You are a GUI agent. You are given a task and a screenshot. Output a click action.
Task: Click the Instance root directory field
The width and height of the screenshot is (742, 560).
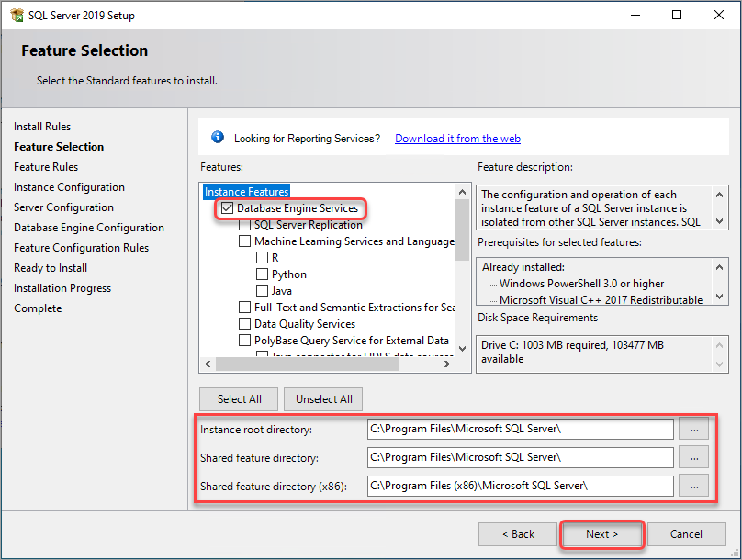[x=520, y=429]
